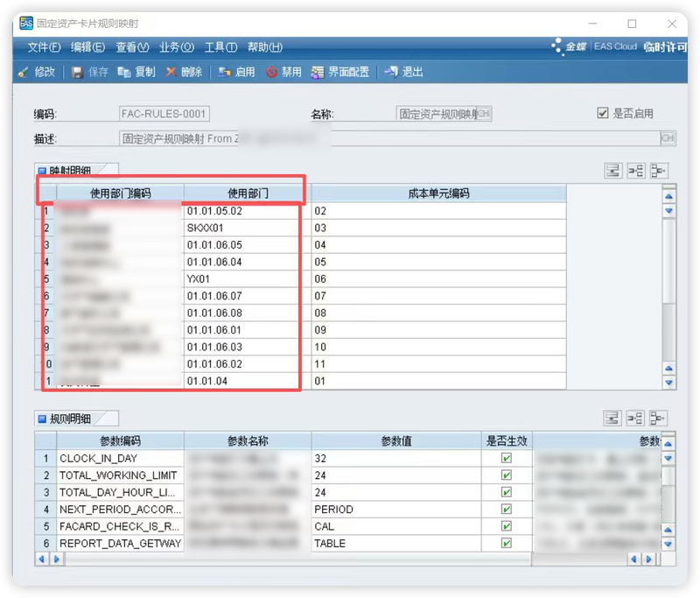The image size is (700, 598).
Task: Click the EAS application icon in title bar
Action: click(26, 24)
